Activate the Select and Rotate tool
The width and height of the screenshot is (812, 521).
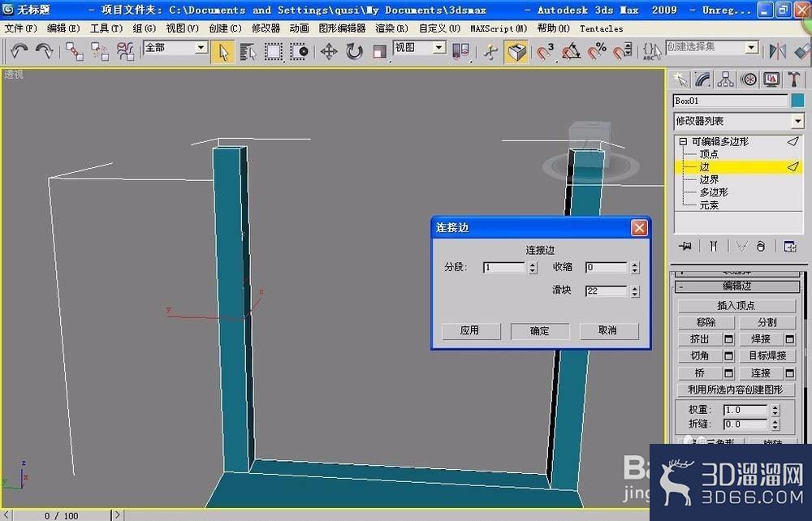coord(354,52)
